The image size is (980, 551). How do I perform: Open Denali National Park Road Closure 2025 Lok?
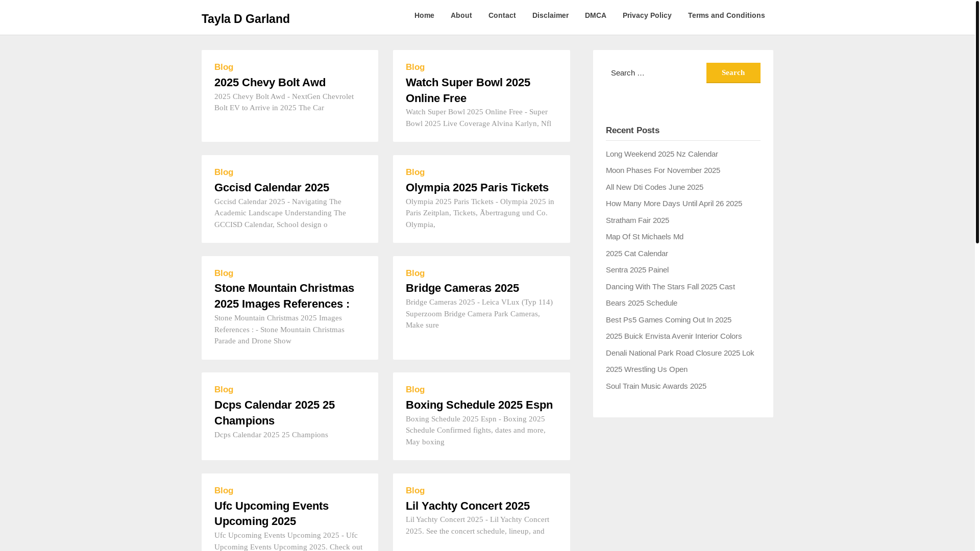[x=679, y=353]
